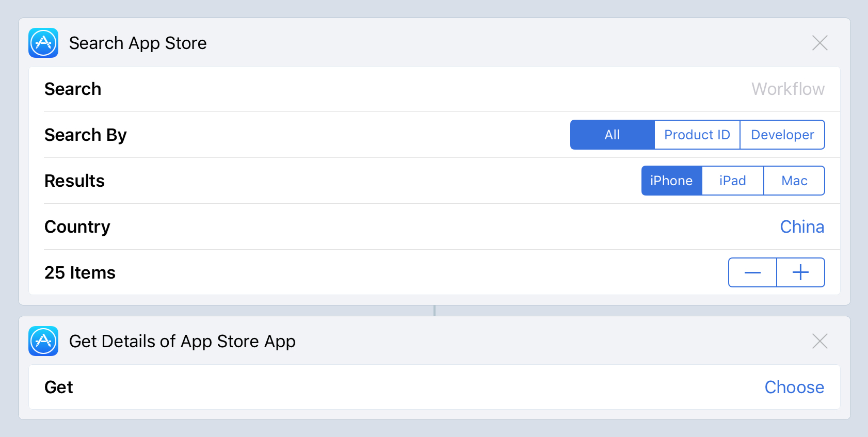This screenshot has height=437, width=868.
Task: Click the Get row label
Action: pyautogui.click(x=59, y=387)
